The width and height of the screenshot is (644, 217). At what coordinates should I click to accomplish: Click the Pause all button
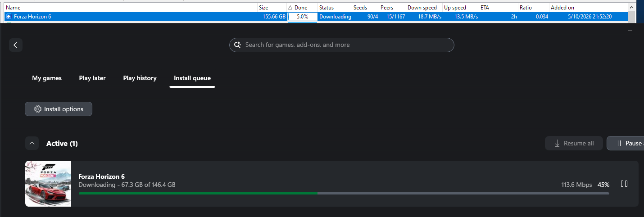point(626,143)
